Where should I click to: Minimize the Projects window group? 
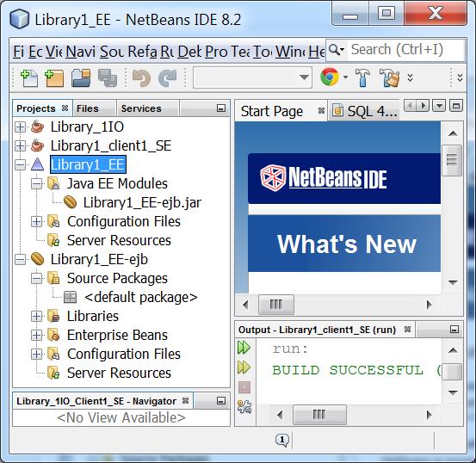point(221,108)
